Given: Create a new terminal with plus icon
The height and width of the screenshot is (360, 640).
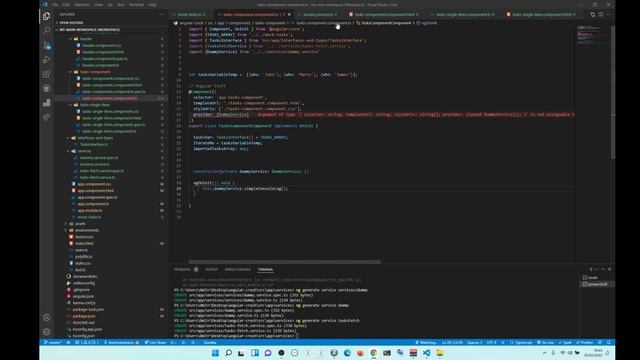Looking at the screenshot, I should (591, 269).
